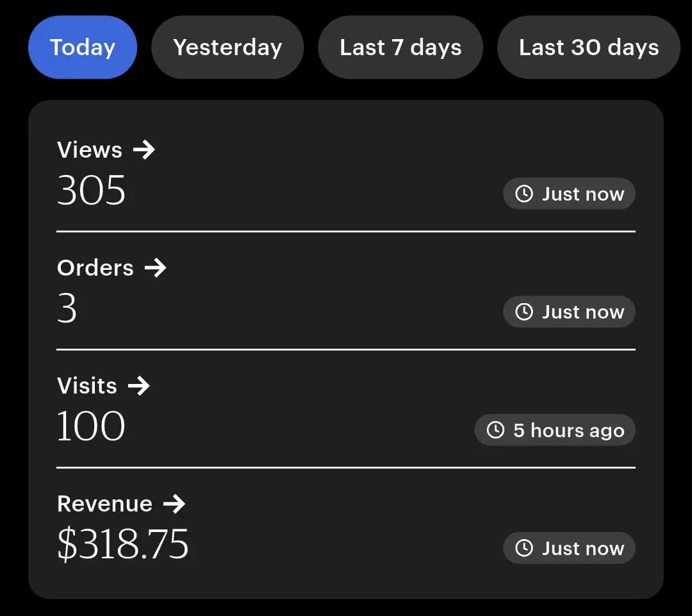Click the arrow icon next to Views
This screenshot has height=616, width=692.
(x=144, y=150)
